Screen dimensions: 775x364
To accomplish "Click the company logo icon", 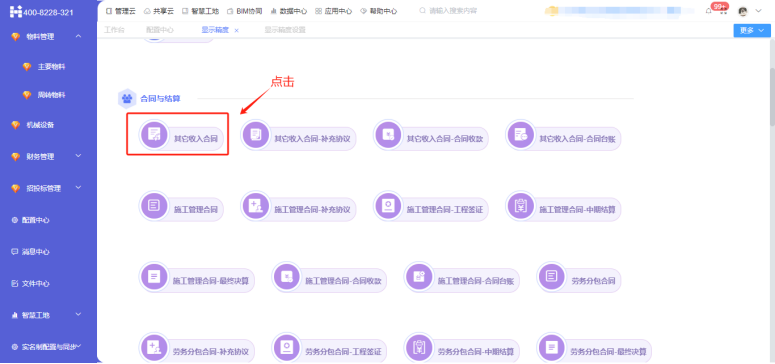I will (16, 11).
